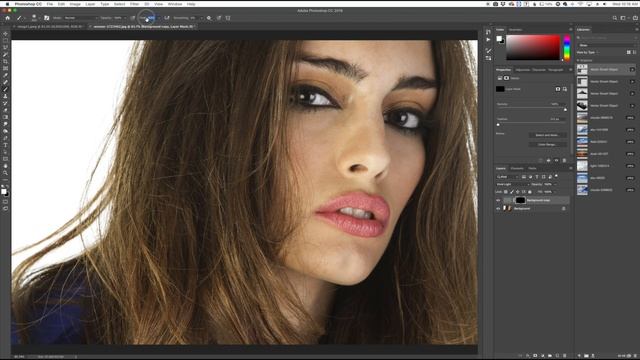Open the Filter menu
The image size is (640, 360).
(134, 4)
